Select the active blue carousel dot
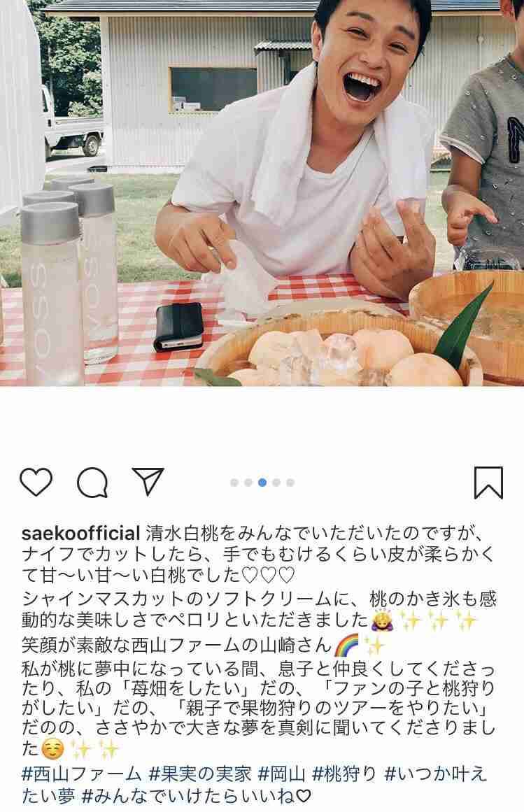This screenshot has width=524, height=812. (262, 483)
